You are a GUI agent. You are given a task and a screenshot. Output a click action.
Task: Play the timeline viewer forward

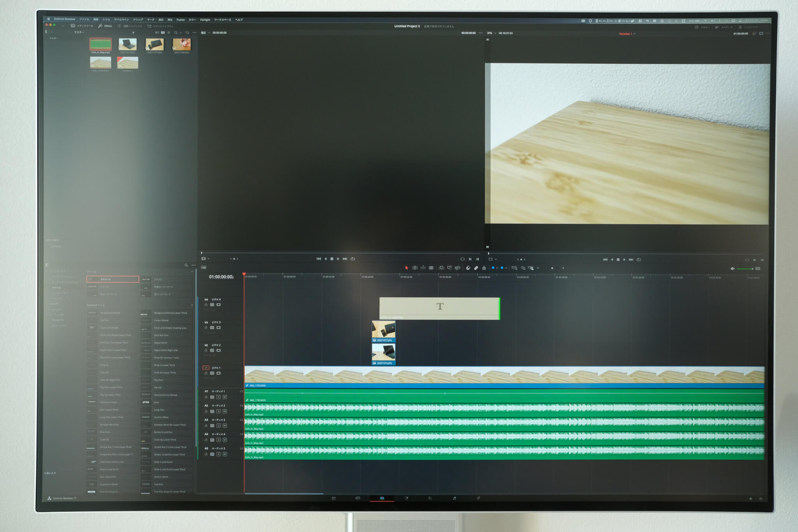point(624,259)
